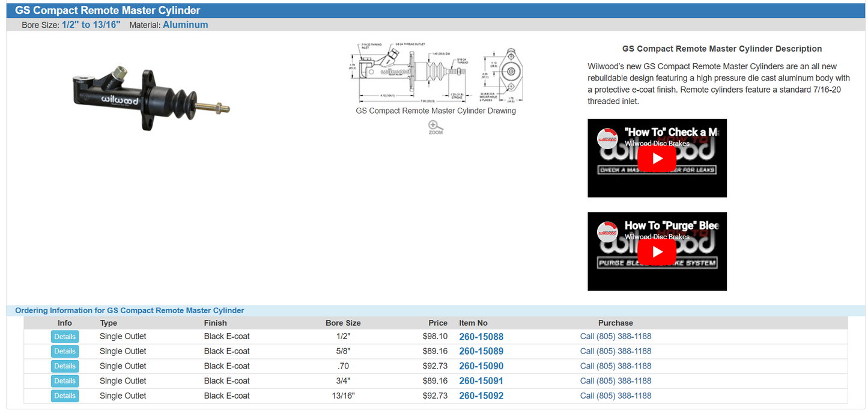868x419 pixels.
Task: Click the Item No column header
Action: [473, 323]
